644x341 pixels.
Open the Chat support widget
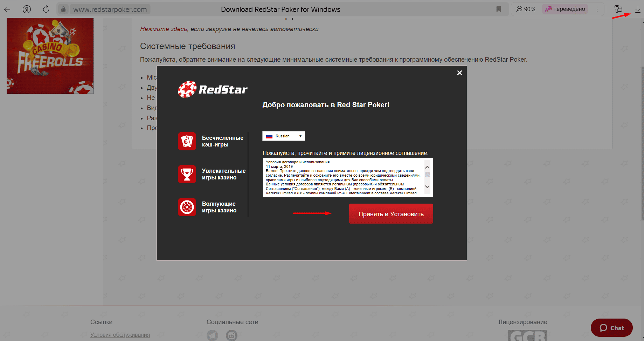pyautogui.click(x=611, y=328)
